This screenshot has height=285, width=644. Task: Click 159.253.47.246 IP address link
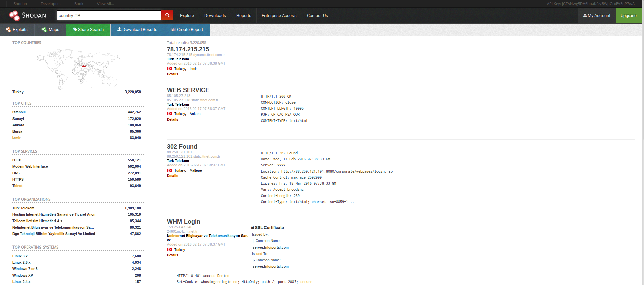point(179,227)
